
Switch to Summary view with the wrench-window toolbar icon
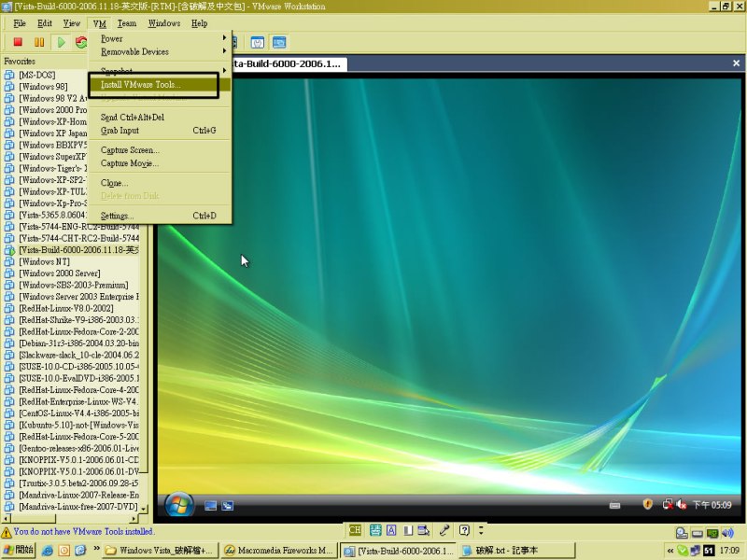[258, 42]
